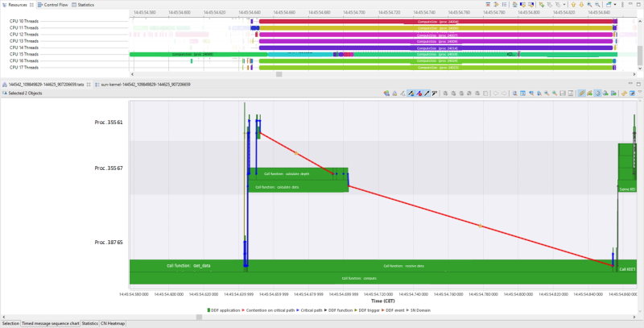Open the CN Heatmap bottom tab
Viewport: 644px width, 328px height.
[x=113, y=323]
